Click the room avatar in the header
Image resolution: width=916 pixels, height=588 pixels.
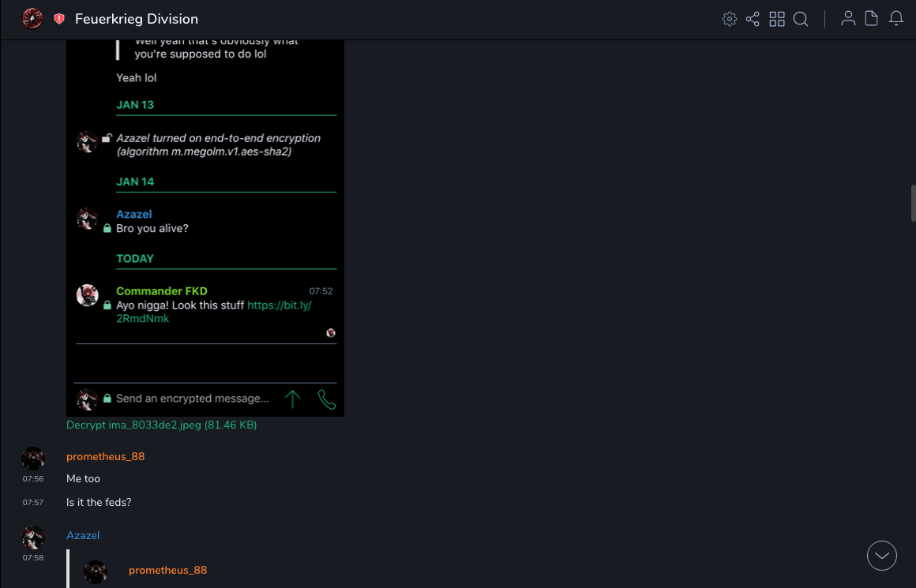click(x=32, y=19)
